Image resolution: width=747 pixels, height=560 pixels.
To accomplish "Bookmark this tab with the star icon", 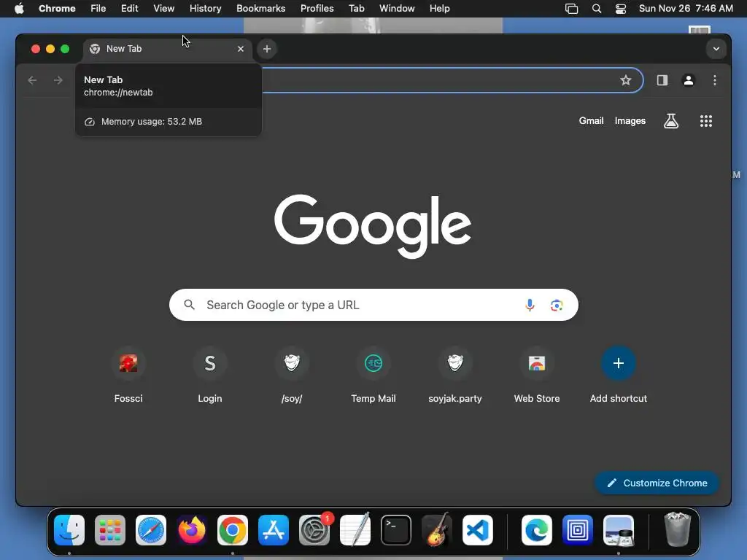I will click(x=625, y=80).
